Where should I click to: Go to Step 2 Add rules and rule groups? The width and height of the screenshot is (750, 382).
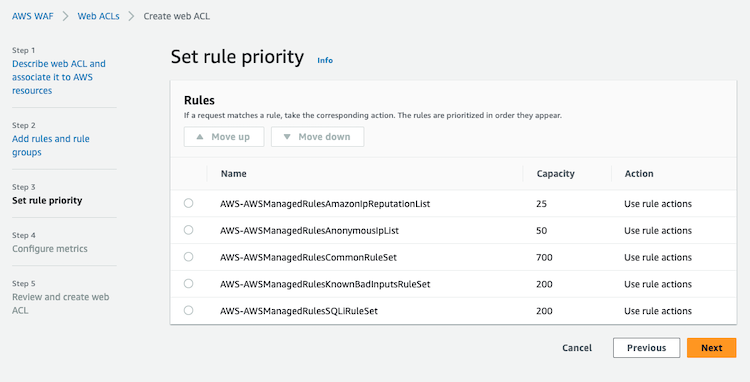51,145
